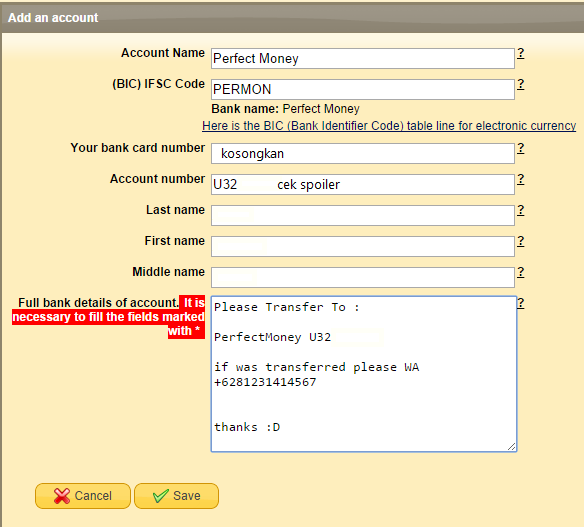Focus the Last name input field

[x=363, y=215]
